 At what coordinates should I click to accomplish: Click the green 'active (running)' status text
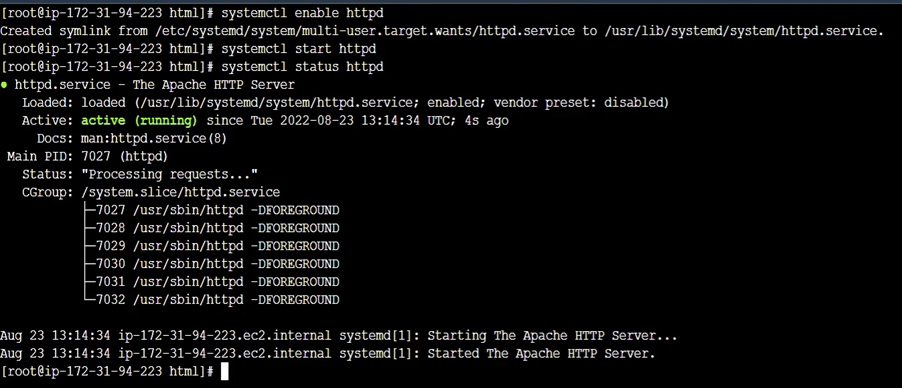click(139, 121)
